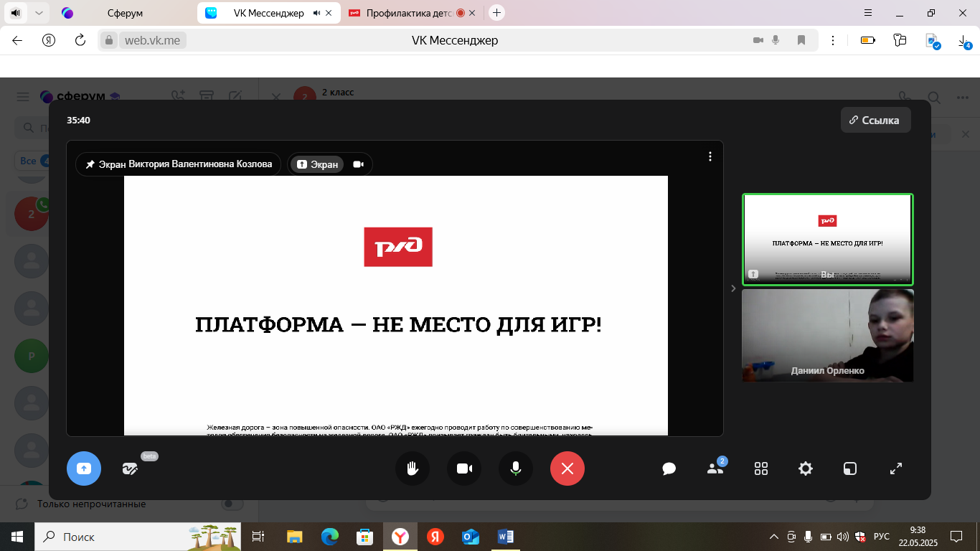
Task: Click the Yandex home button in toolbar
Action: (x=49, y=40)
